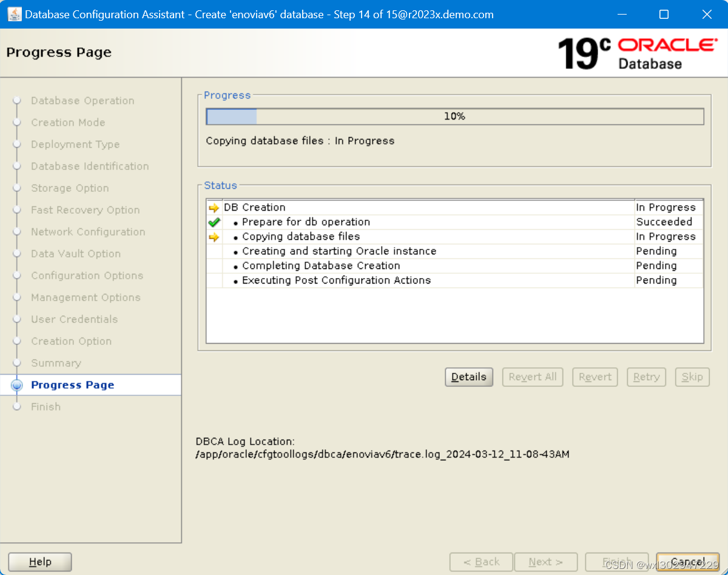Viewport: 728px width, 575px height.
Task: Open the Details button
Action: click(469, 377)
